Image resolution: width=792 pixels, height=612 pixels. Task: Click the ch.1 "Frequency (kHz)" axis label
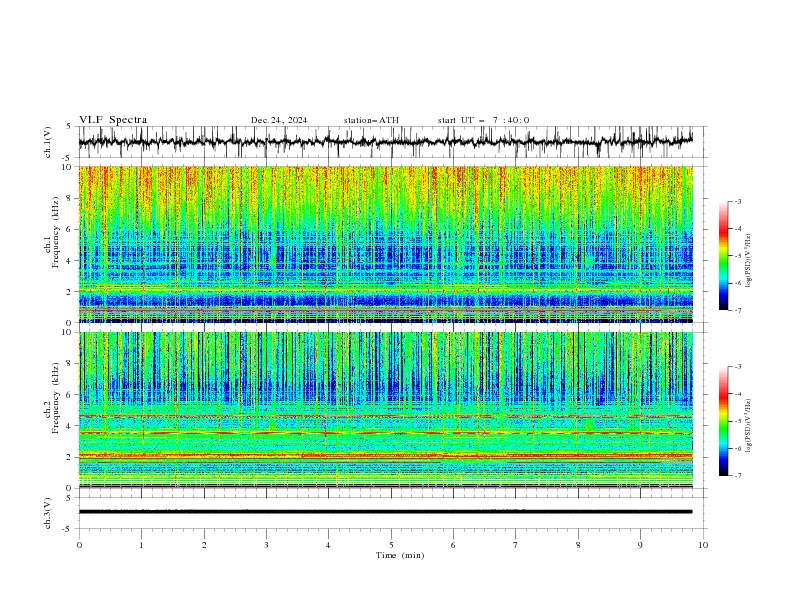point(56,232)
